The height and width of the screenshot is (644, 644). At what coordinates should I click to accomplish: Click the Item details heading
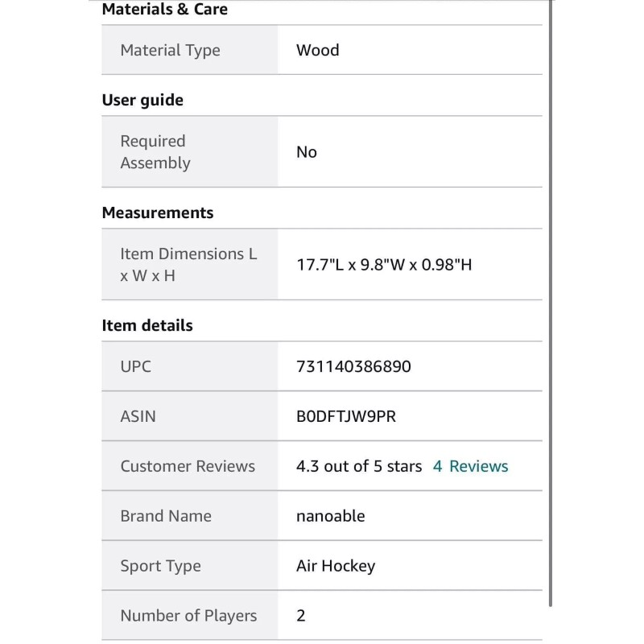(147, 325)
